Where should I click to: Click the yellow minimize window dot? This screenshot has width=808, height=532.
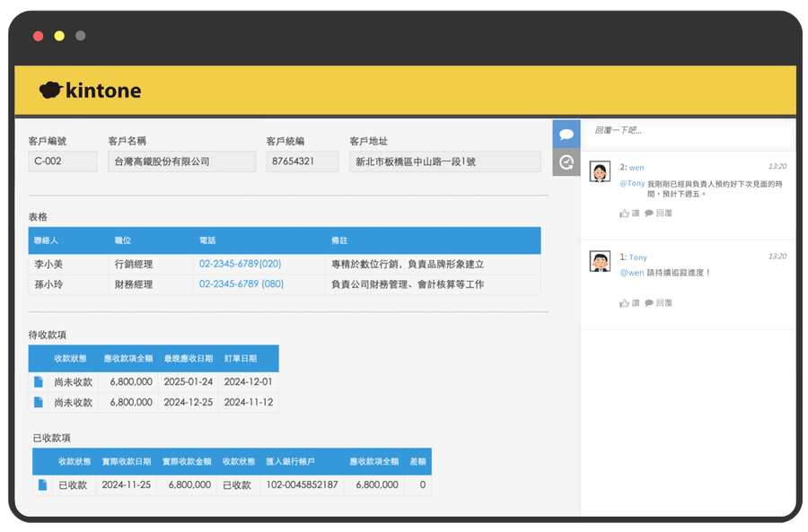59,36
